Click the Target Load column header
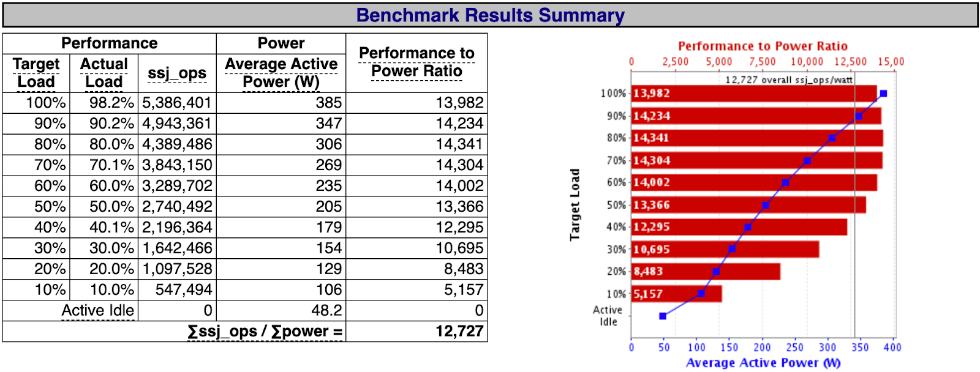 click(36, 73)
